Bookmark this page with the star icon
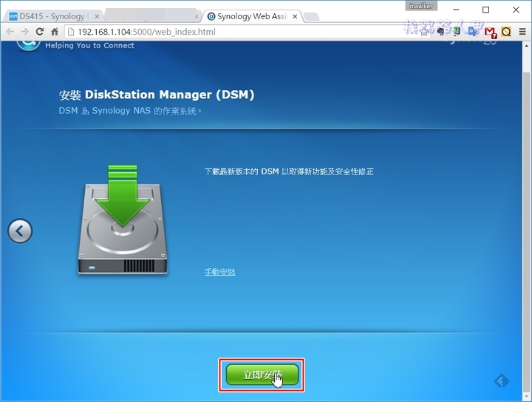This screenshot has width=532, height=402. click(424, 32)
